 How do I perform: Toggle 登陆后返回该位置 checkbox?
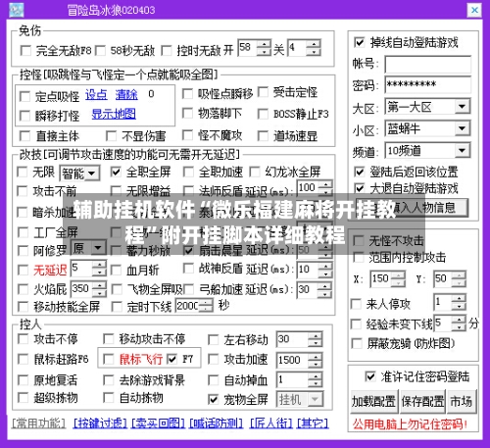(360, 172)
